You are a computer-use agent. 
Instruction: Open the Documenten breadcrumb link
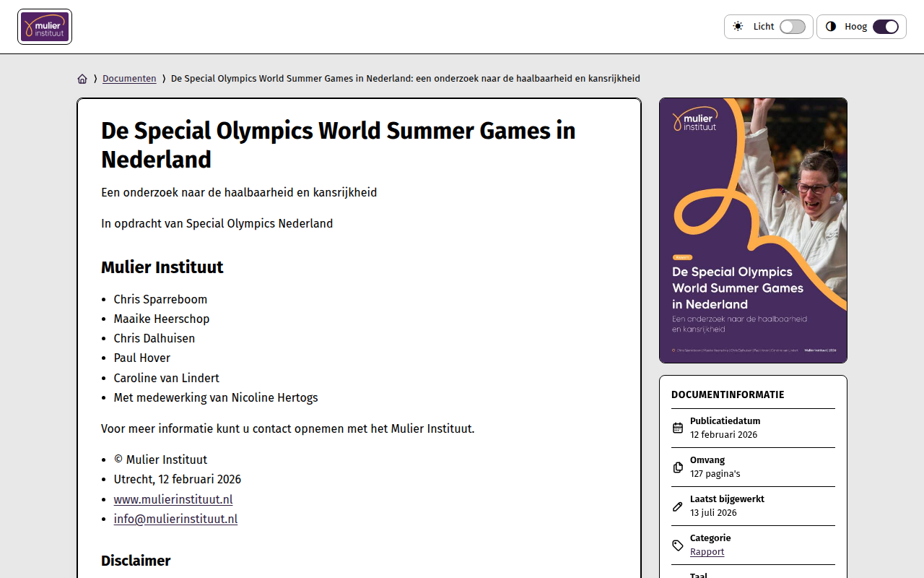tap(129, 79)
